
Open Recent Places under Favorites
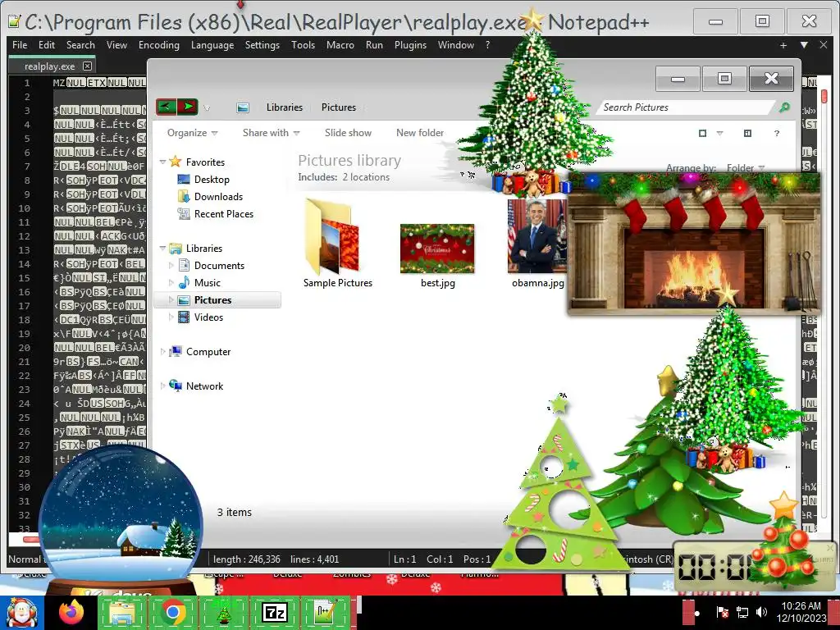(x=224, y=214)
